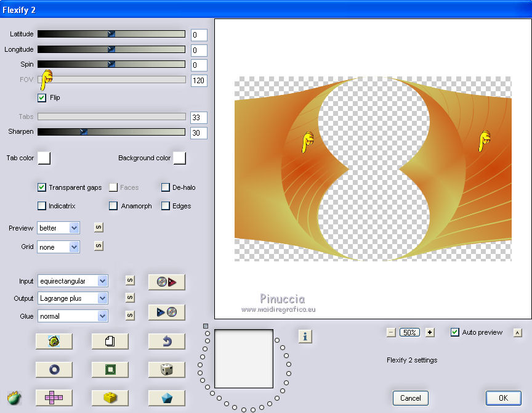Click the Spin value field
This screenshot has width=532, height=413.
pyautogui.click(x=199, y=65)
